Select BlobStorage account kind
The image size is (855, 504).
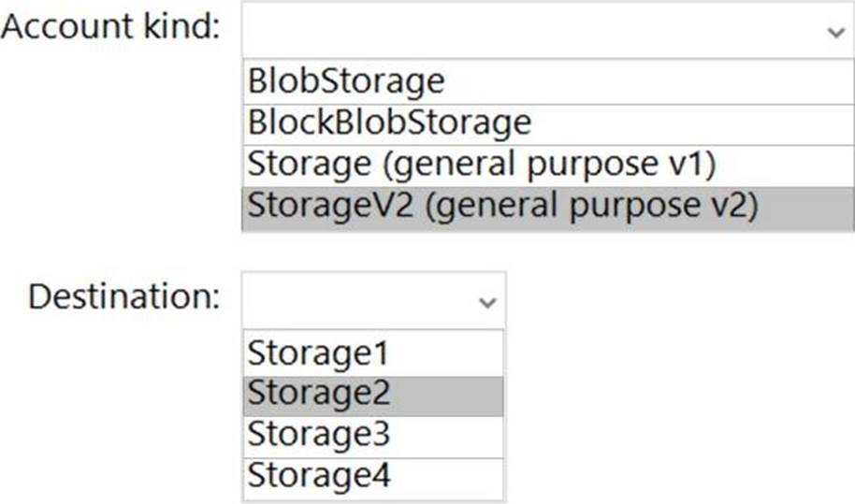click(346, 83)
